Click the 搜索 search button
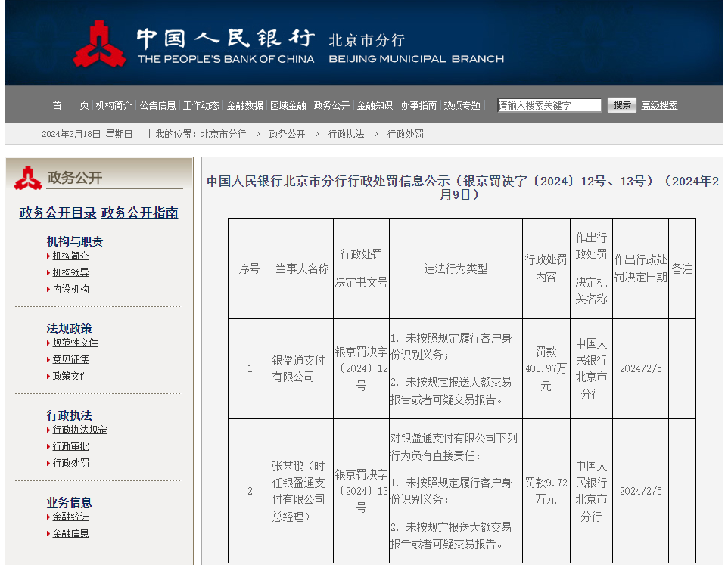 tap(622, 105)
